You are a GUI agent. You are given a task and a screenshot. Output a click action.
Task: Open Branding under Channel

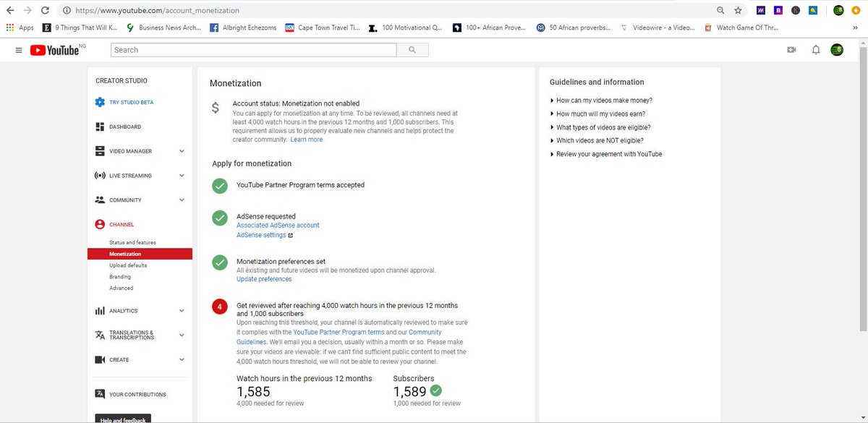pos(120,276)
